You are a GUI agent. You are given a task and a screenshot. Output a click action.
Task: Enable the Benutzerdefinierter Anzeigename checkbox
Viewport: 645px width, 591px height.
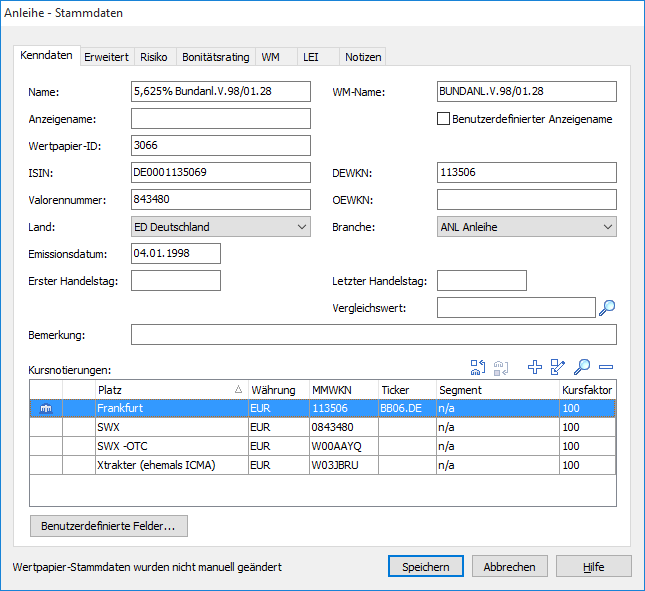click(x=444, y=119)
